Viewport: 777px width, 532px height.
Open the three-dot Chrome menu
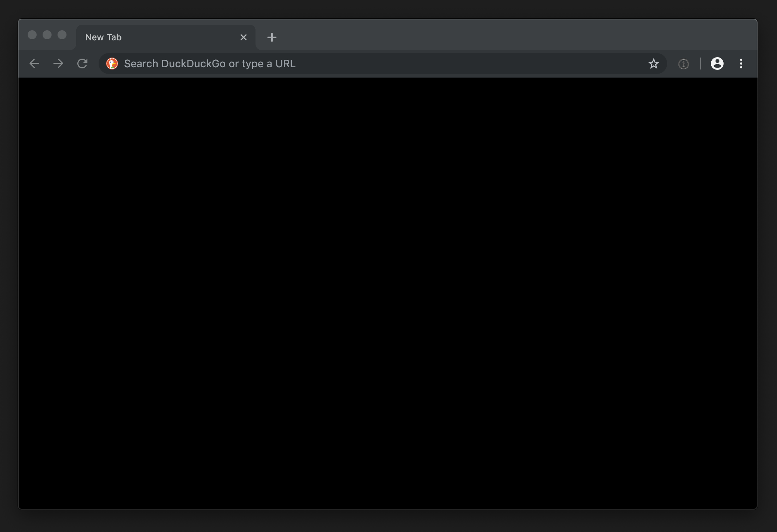pyautogui.click(x=741, y=64)
